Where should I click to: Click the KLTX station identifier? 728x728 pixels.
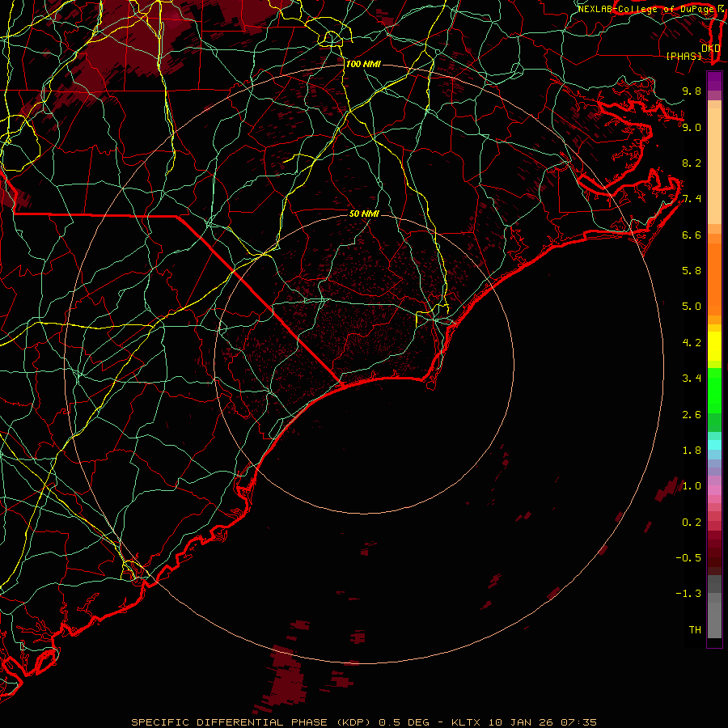(465, 722)
